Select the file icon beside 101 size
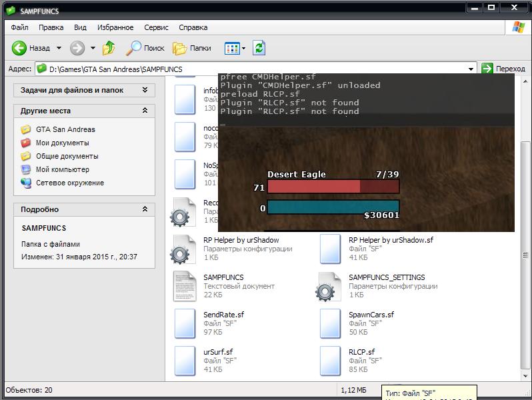This screenshot has width=532, height=400. (185, 174)
